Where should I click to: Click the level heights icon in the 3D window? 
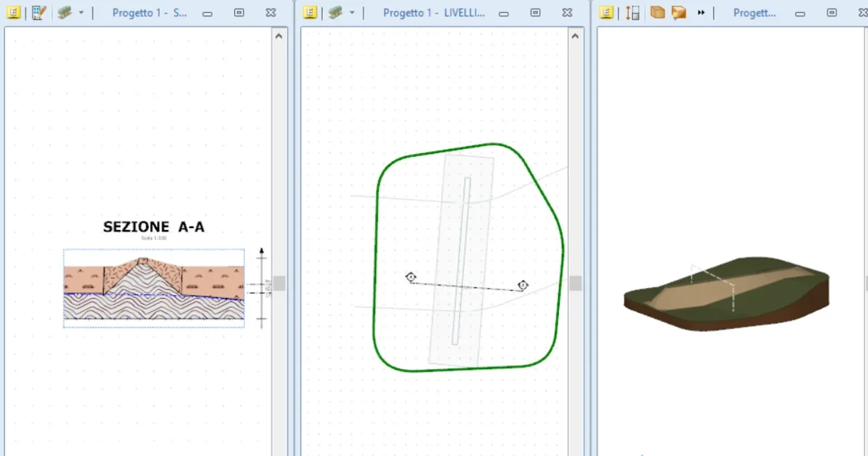[632, 12]
